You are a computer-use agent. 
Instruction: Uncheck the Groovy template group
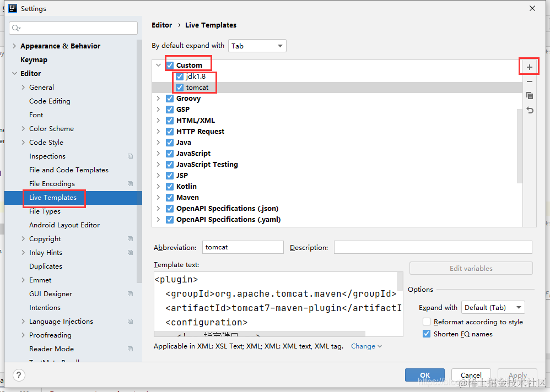coord(170,99)
